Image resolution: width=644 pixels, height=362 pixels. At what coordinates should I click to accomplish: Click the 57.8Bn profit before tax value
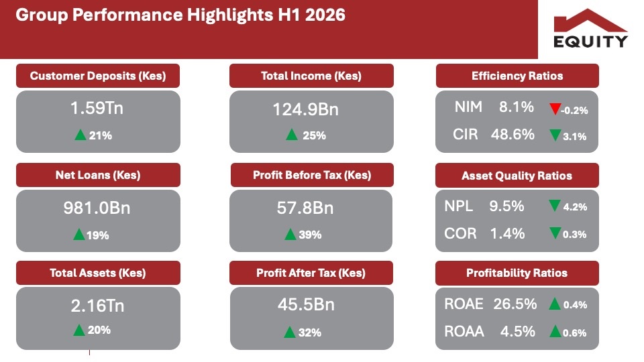pos(305,208)
